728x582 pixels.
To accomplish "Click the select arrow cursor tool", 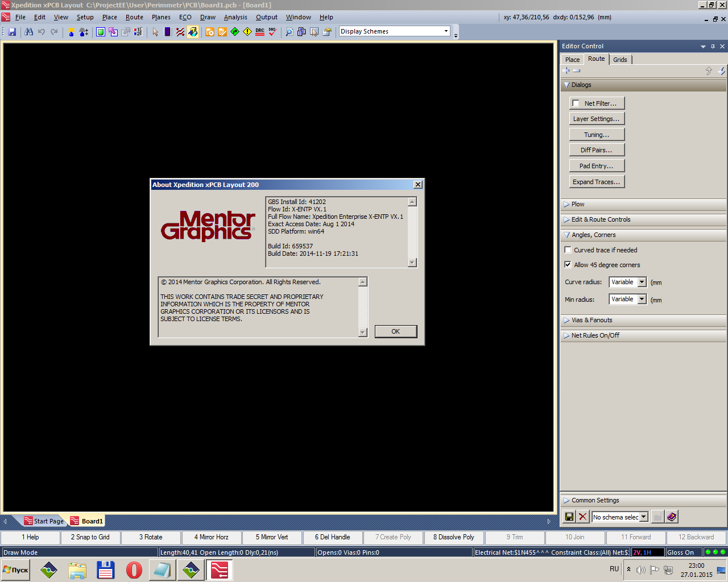I will [155, 32].
